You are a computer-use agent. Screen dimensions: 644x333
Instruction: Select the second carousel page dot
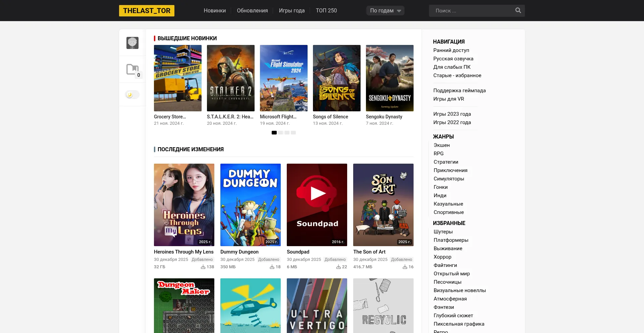click(280, 133)
